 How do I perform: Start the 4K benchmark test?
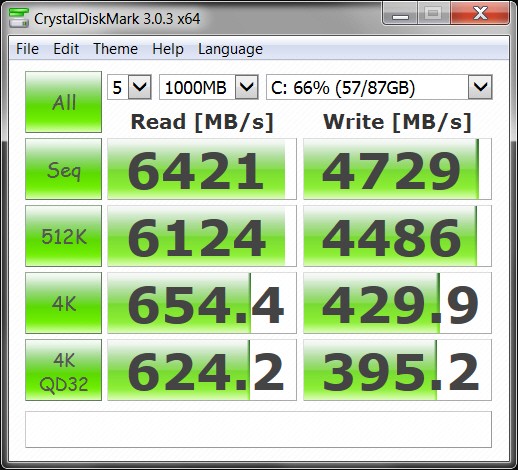[63, 303]
